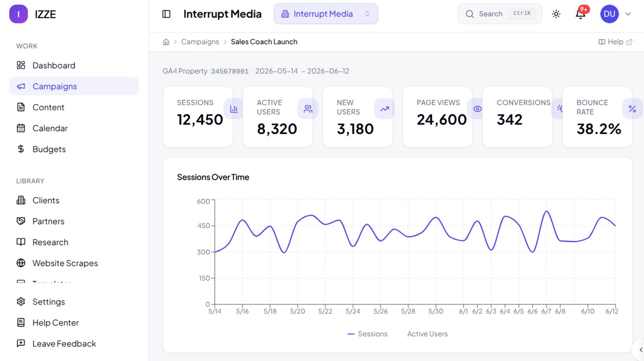Click the Search box
The image size is (644, 361).
pos(500,14)
